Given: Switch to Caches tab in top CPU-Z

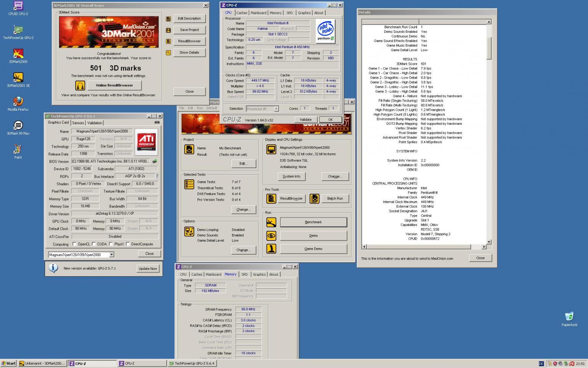Looking at the screenshot, I should (242, 13).
